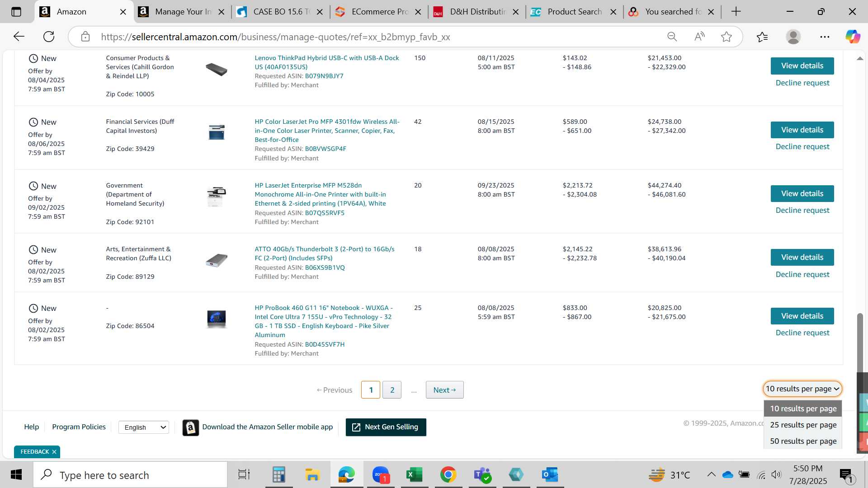
Task: View details for ATTO Thunderbolt quote
Action: pos(802,257)
